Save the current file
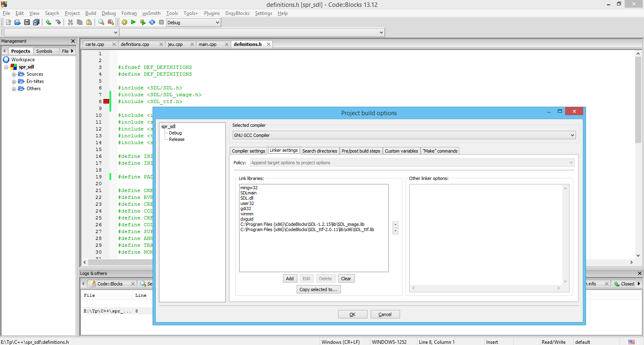This screenshot has width=644, height=345. 27,23
